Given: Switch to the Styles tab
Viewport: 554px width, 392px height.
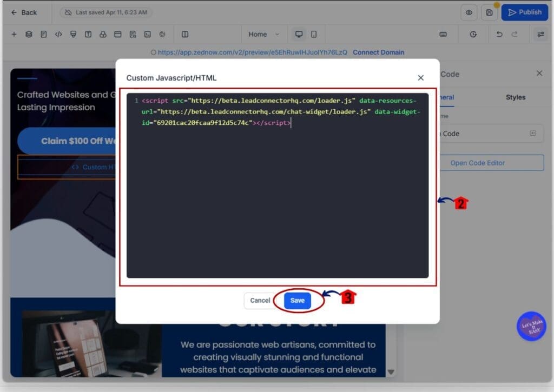Looking at the screenshot, I should (x=515, y=97).
